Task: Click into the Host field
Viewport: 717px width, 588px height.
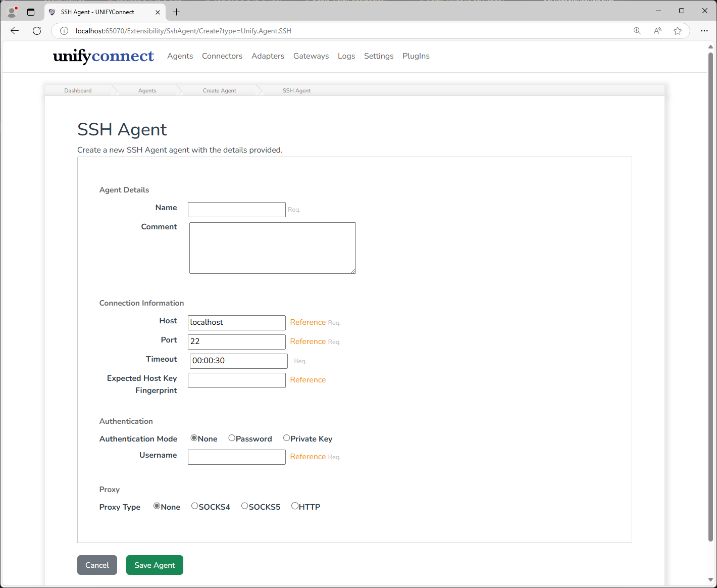Action: (237, 323)
